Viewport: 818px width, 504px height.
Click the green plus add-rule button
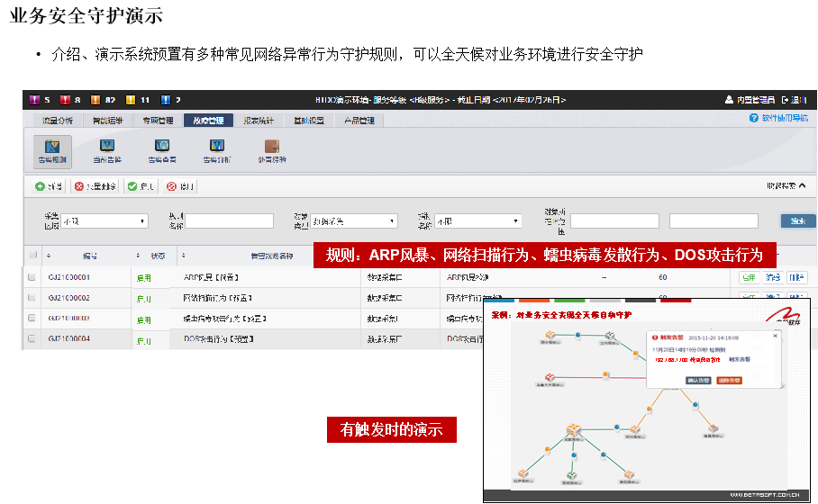[x=48, y=186]
